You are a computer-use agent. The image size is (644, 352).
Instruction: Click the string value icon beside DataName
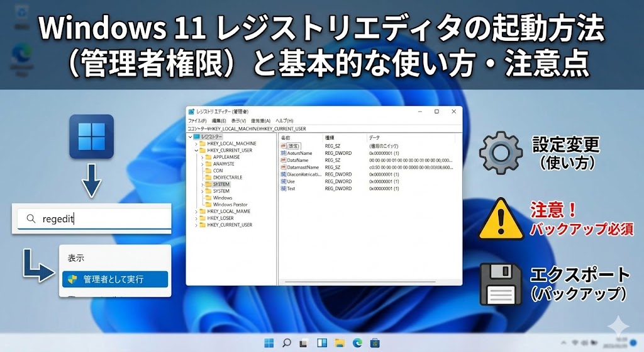pos(284,160)
